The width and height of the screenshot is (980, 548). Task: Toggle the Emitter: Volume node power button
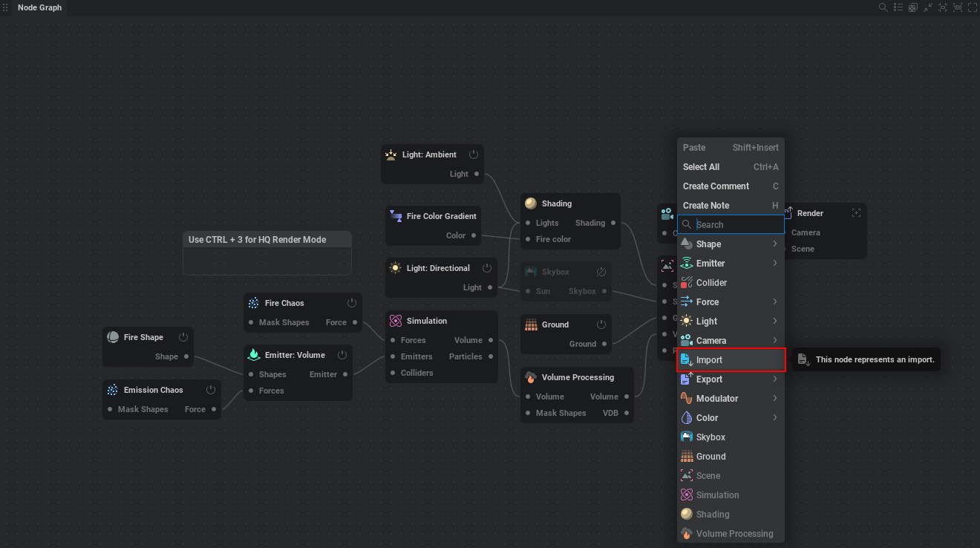342,355
